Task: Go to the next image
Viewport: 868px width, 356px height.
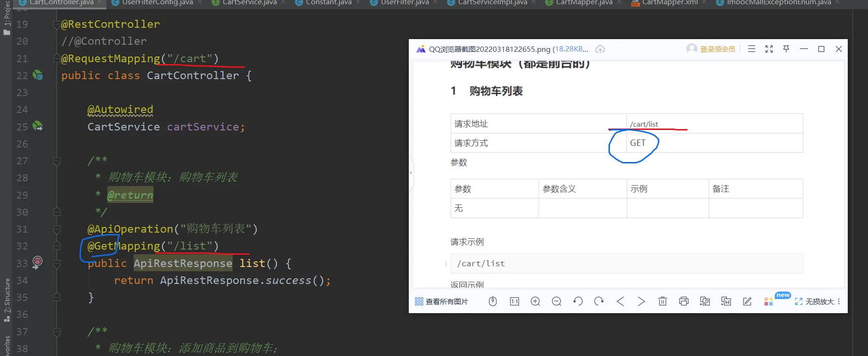Action: (x=641, y=301)
